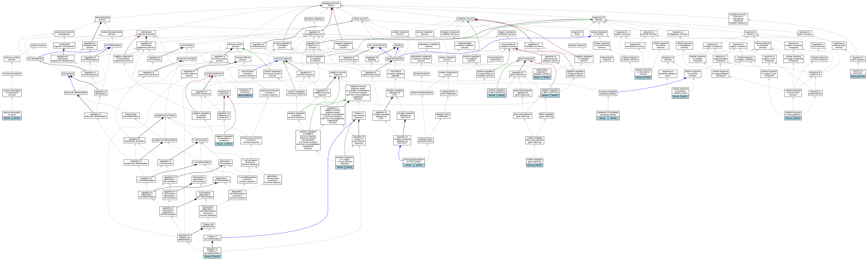Select the 'cell communication' node

pos(377,45)
